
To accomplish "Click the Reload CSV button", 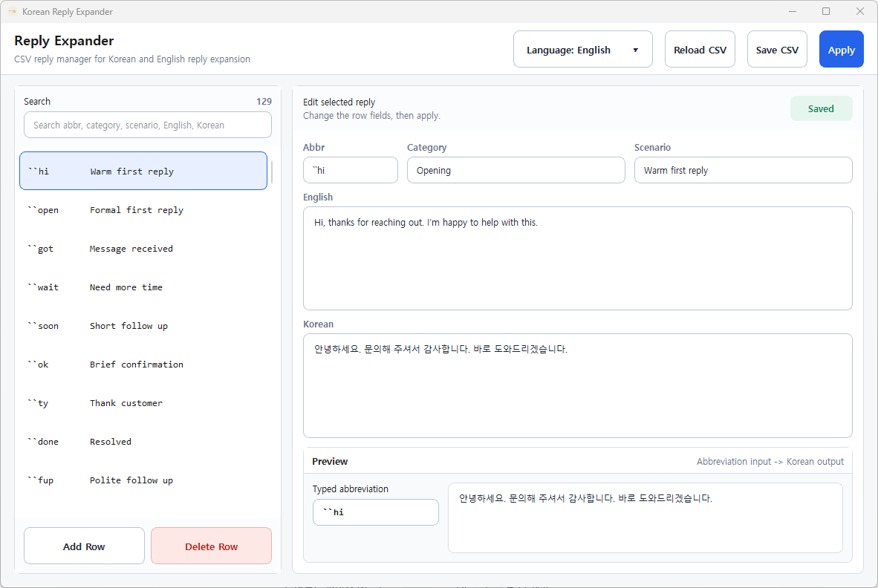I will pyautogui.click(x=700, y=49).
